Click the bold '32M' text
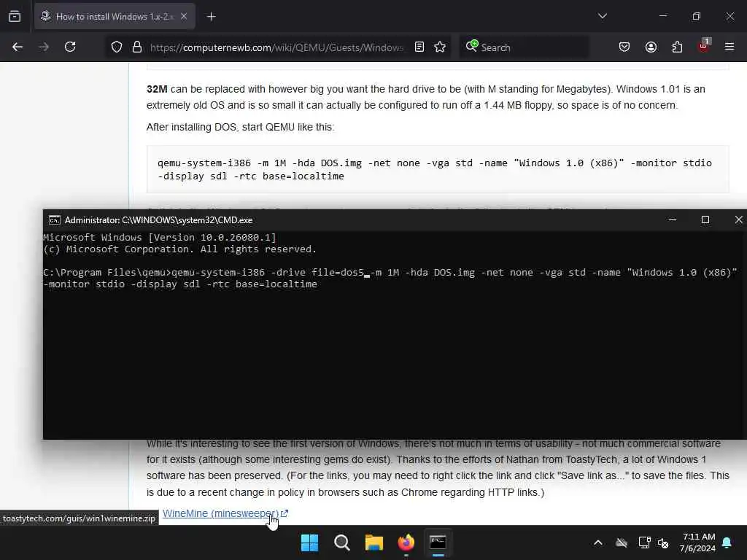The image size is (747, 560). pos(157,89)
